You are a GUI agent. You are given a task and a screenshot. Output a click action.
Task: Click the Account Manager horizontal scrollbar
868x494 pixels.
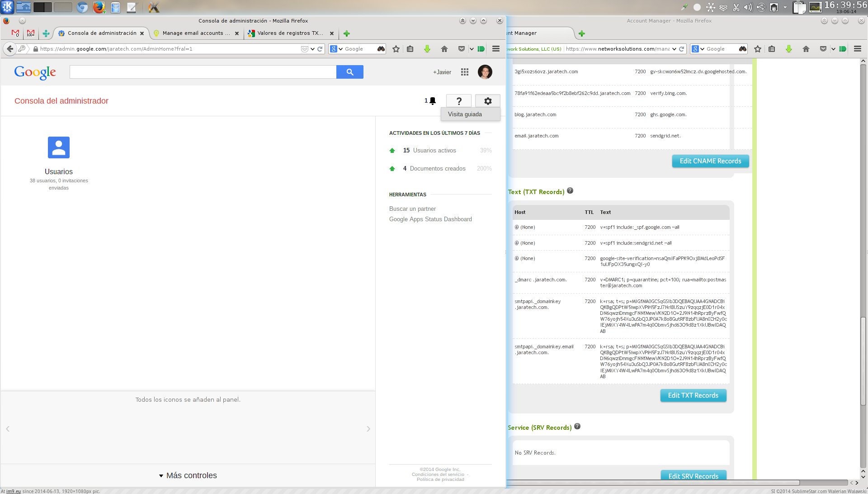tap(653, 483)
